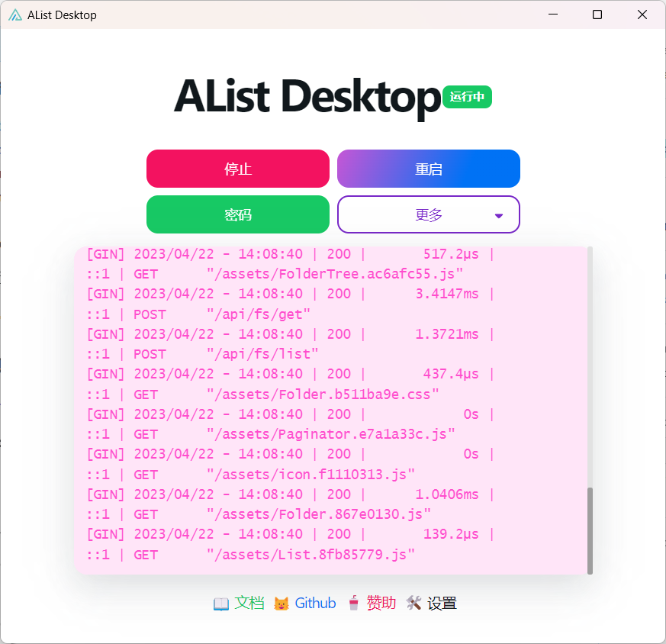The width and height of the screenshot is (666, 644).
Task: Click log entry "/assets/List.8fb85779.js"
Action: click(x=311, y=555)
